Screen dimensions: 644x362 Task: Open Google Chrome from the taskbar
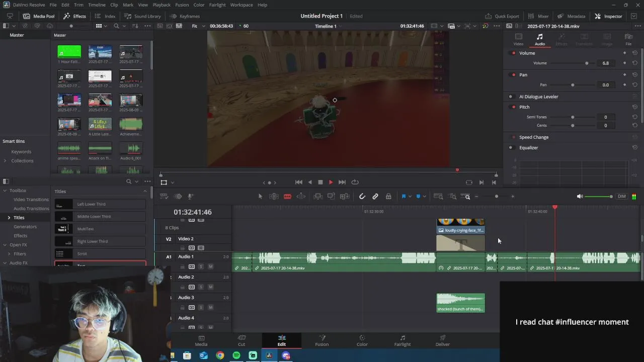(x=220, y=355)
